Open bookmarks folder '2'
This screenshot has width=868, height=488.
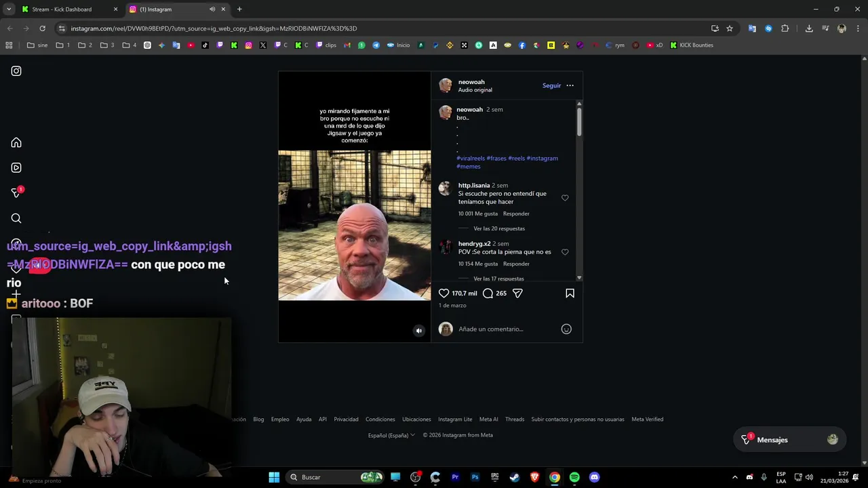(x=85, y=45)
